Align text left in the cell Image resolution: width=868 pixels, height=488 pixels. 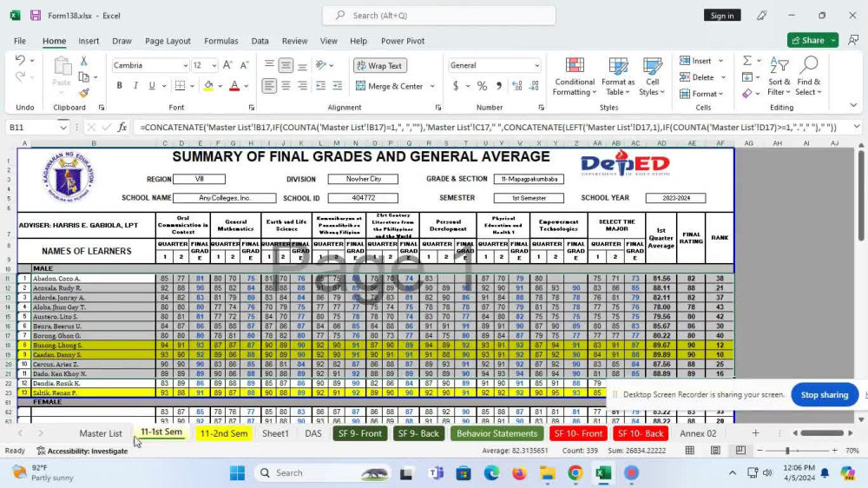[269, 86]
